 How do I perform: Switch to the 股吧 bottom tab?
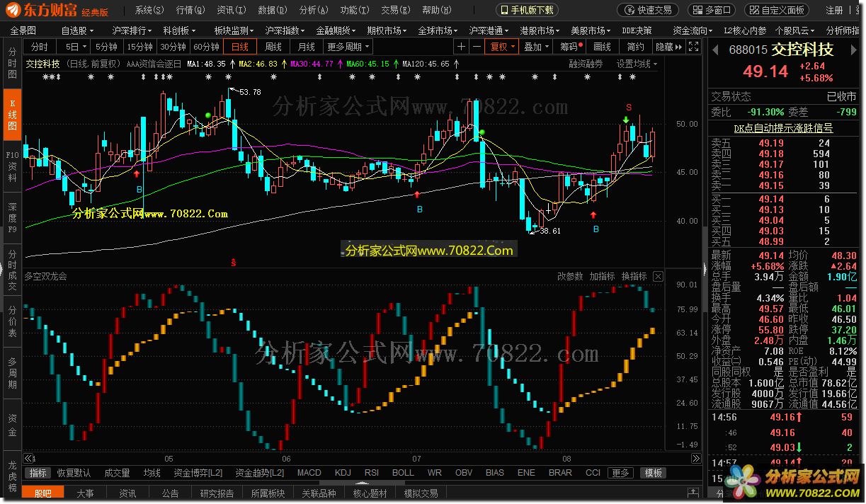point(43,493)
